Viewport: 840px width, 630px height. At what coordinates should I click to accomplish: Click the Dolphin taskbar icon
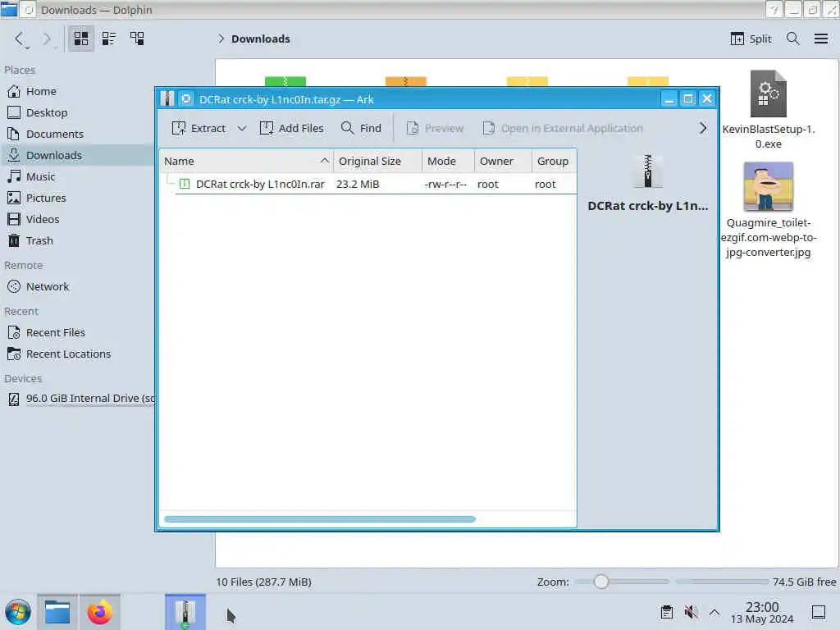[57, 612]
